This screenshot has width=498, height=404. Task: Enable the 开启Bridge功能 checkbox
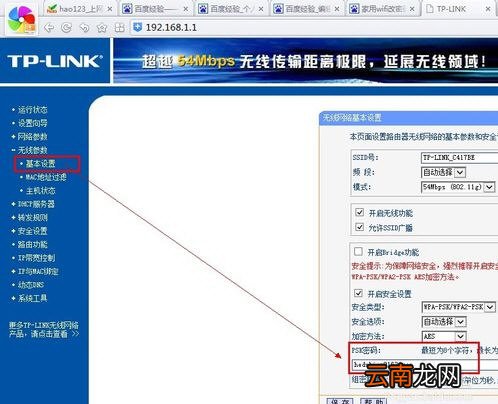click(x=358, y=251)
